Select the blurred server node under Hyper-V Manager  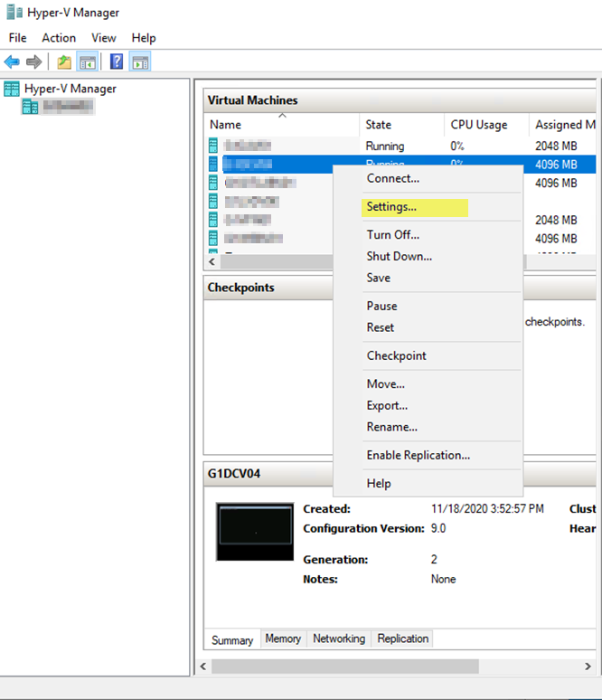click(x=68, y=107)
